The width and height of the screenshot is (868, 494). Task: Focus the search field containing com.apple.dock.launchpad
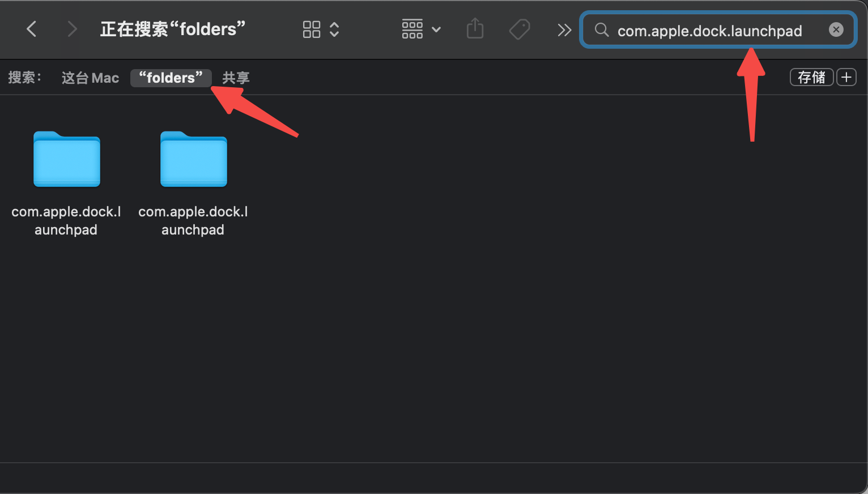(718, 30)
